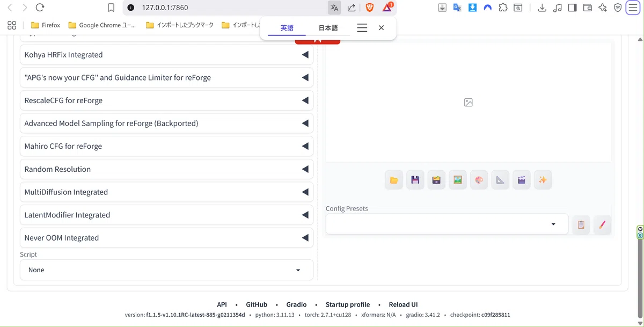The height and width of the screenshot is (327, 644).
Task: Close the translate popup
Action: click(381, 28)
